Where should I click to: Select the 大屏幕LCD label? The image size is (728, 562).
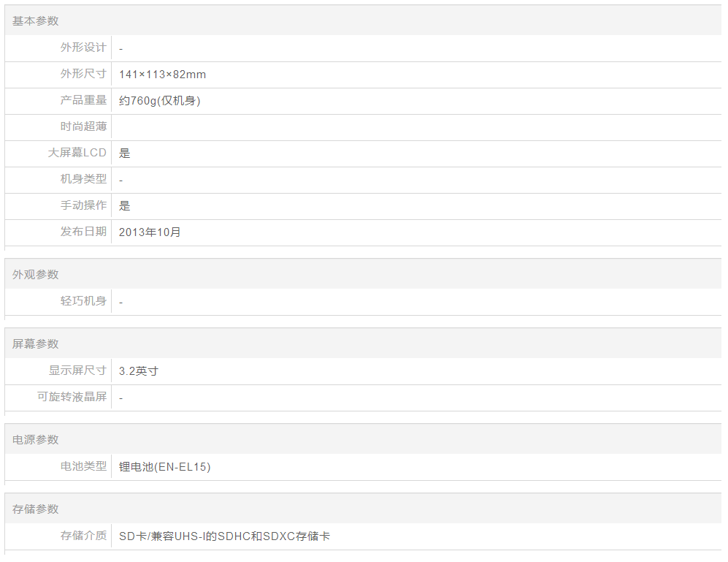[x=77, y=153]
